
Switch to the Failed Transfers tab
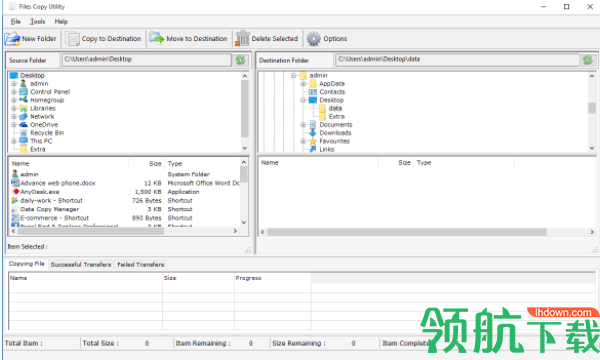140,264
